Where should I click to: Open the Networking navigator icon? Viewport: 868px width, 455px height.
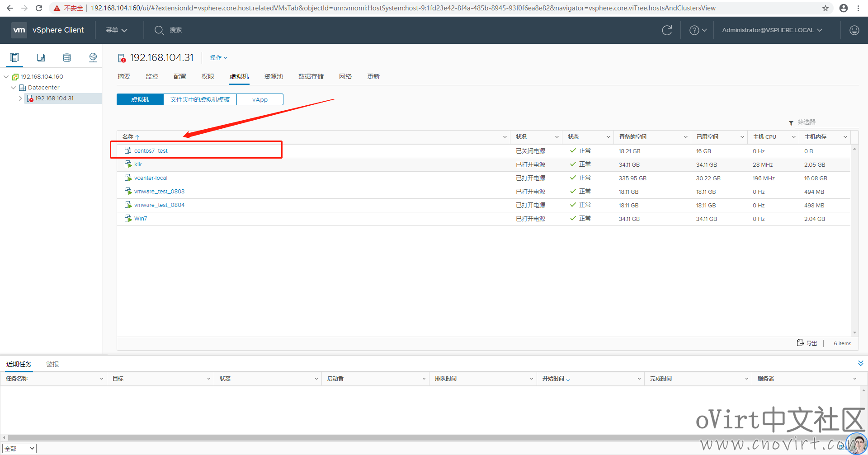(93, 57)
